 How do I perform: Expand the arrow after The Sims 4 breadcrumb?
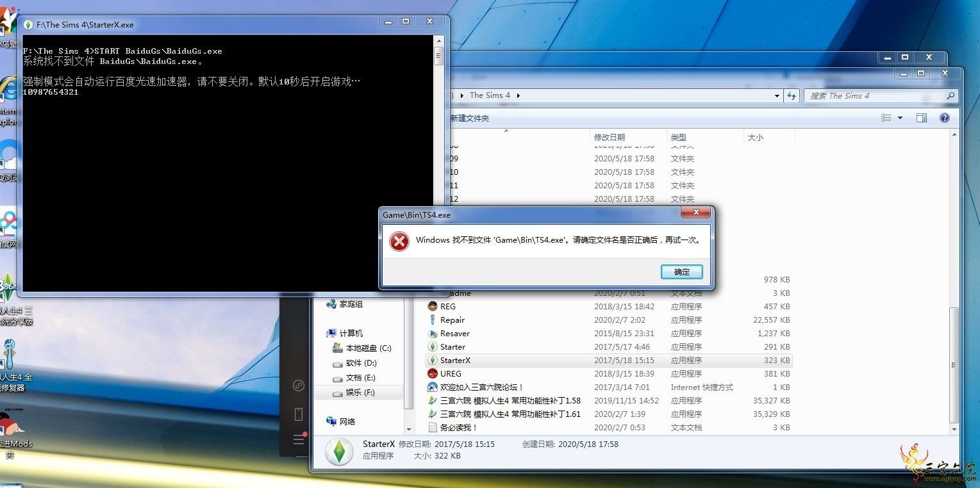(518, 95)
